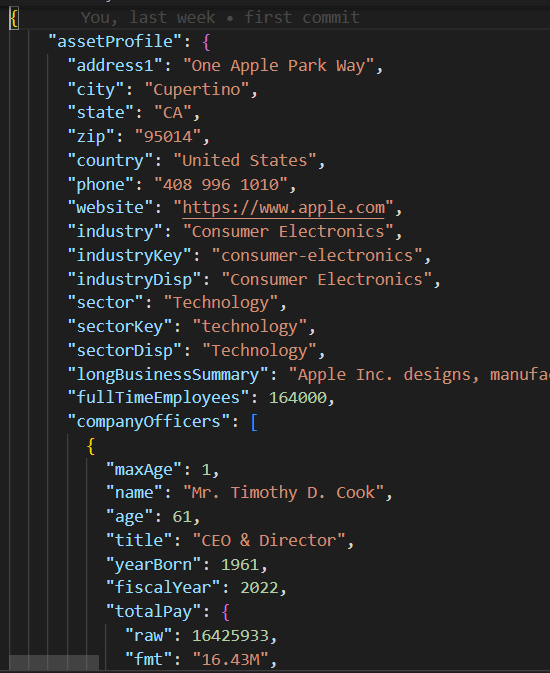
Task: Click the "industryDisp" key
Action: pos(134,280)
